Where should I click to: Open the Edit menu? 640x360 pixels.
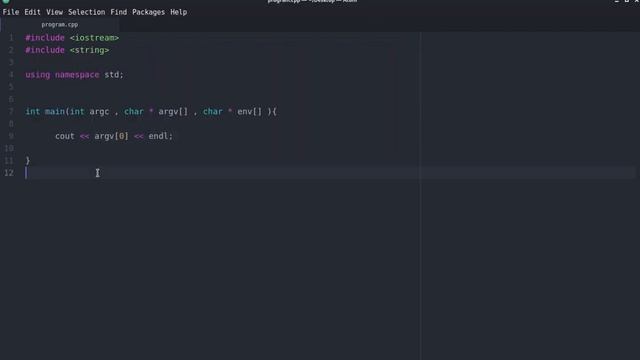32,12
